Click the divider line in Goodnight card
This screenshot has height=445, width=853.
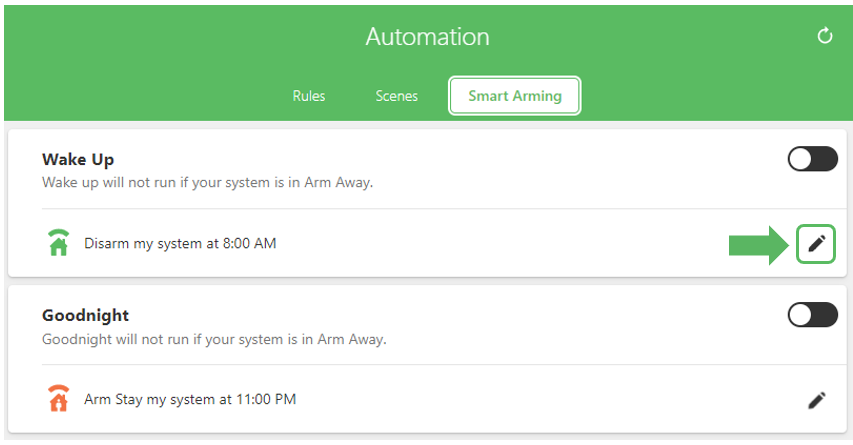(444, 364)
